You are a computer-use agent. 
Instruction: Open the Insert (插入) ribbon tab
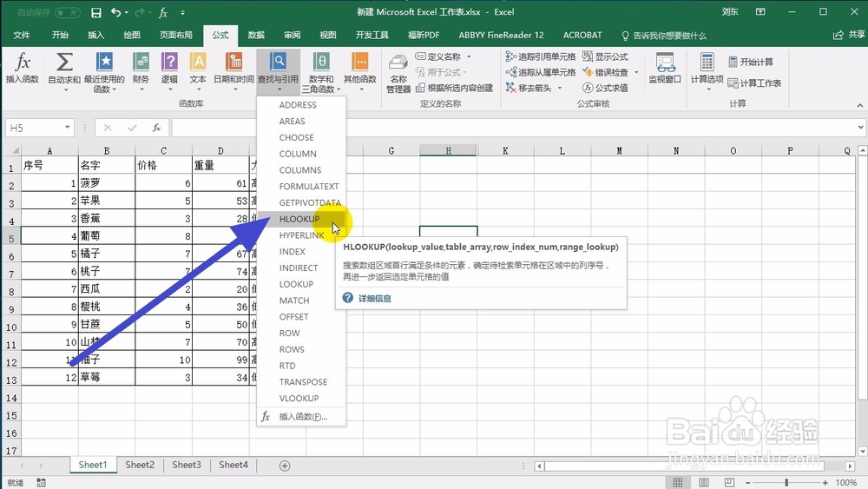pyautogui.click(x=95, y=35)
